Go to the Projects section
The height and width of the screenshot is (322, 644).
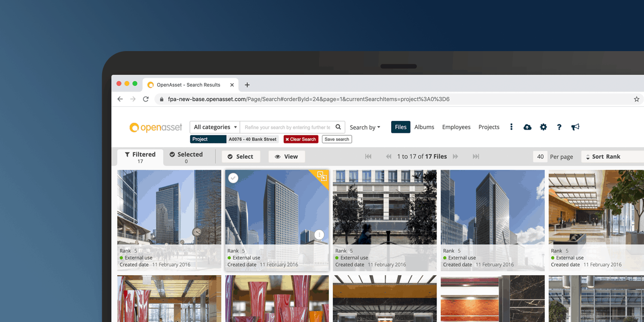(x=489, y=127)
